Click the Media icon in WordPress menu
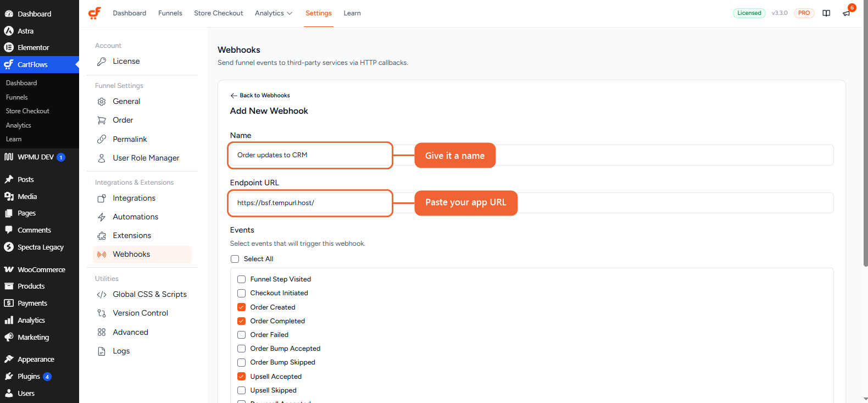This screenshot has width=868, height=403. click(9, 196)
